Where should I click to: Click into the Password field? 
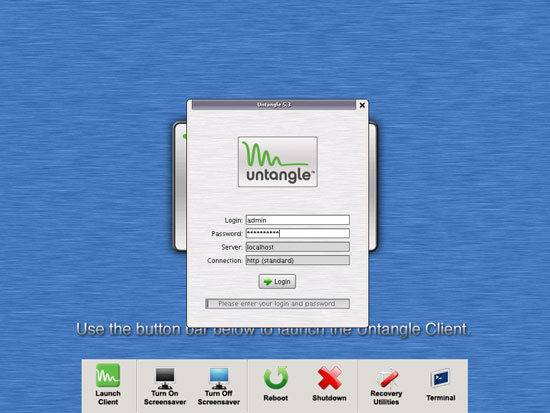(297, 233)
